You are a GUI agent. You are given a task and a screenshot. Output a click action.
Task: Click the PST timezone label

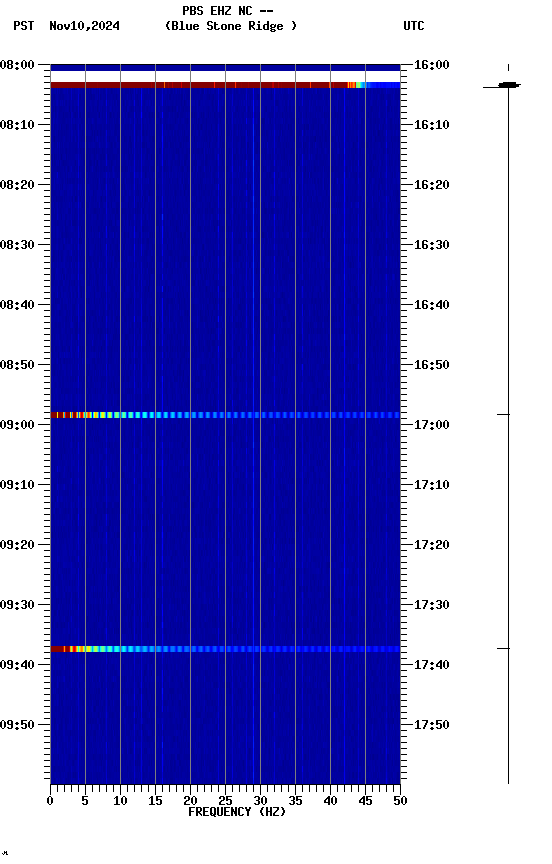coord(24,26)
